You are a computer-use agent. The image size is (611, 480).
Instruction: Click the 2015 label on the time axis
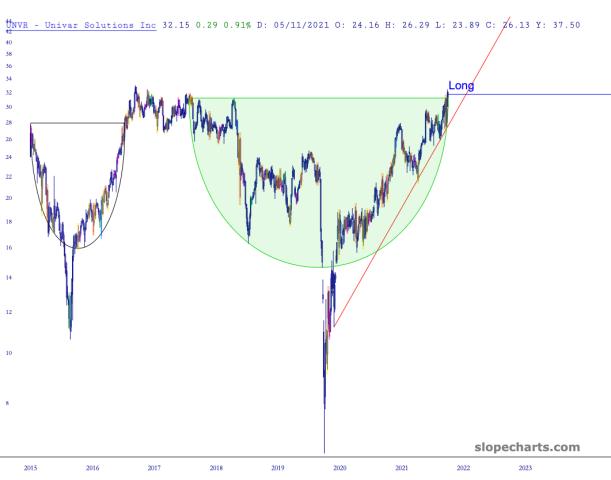pyautogui.click(x=31, y=467)
